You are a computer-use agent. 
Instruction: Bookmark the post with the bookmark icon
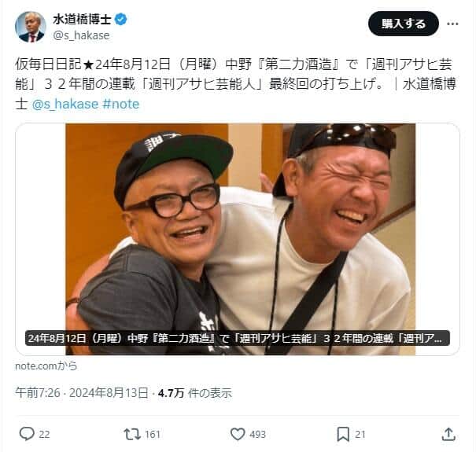pyautogui.click(x=343, y=434)
